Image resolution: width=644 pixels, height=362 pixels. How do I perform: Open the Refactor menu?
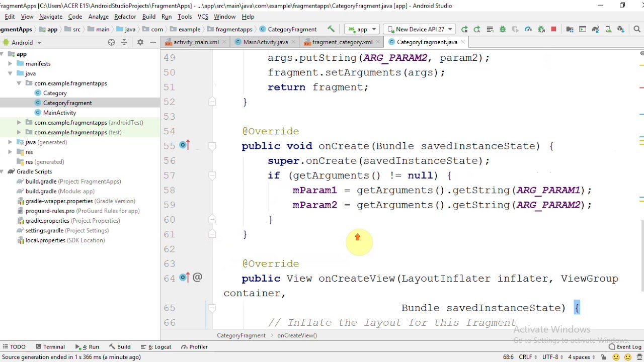coord(125,17)
